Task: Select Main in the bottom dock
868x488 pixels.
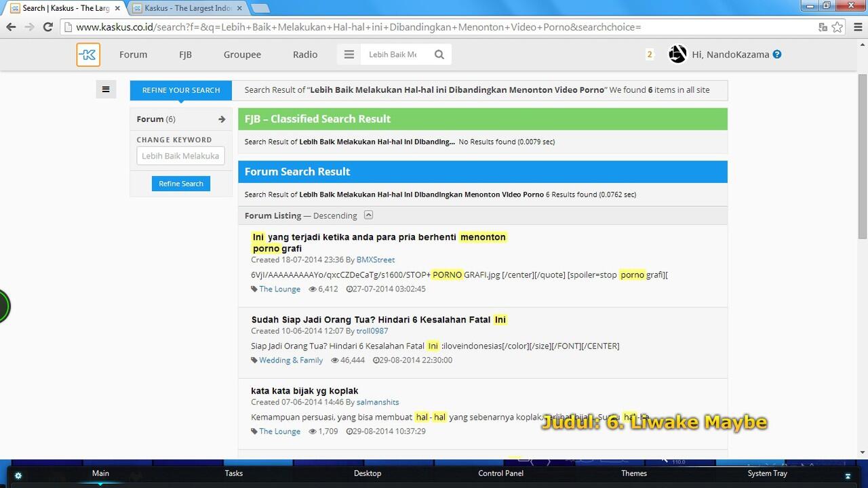Action: [100, 473]
